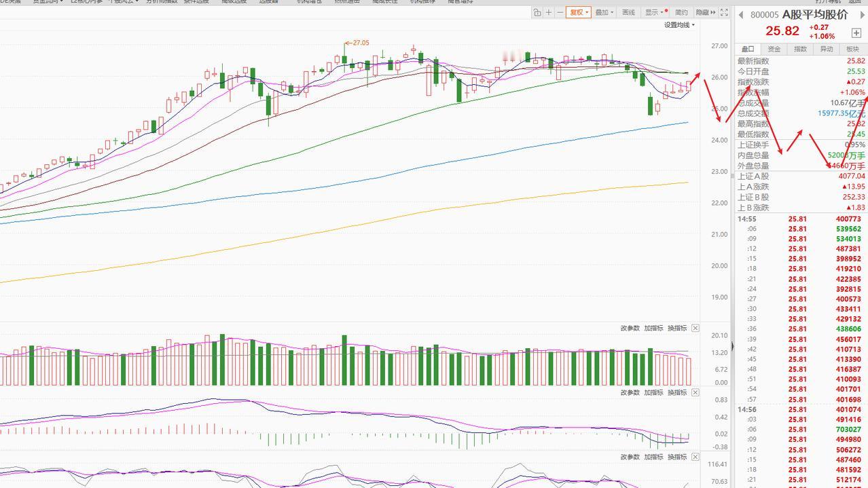The image size is (868, 488).
Task: Select the tick row with volume 512174
Action: (x=801, y=480)
